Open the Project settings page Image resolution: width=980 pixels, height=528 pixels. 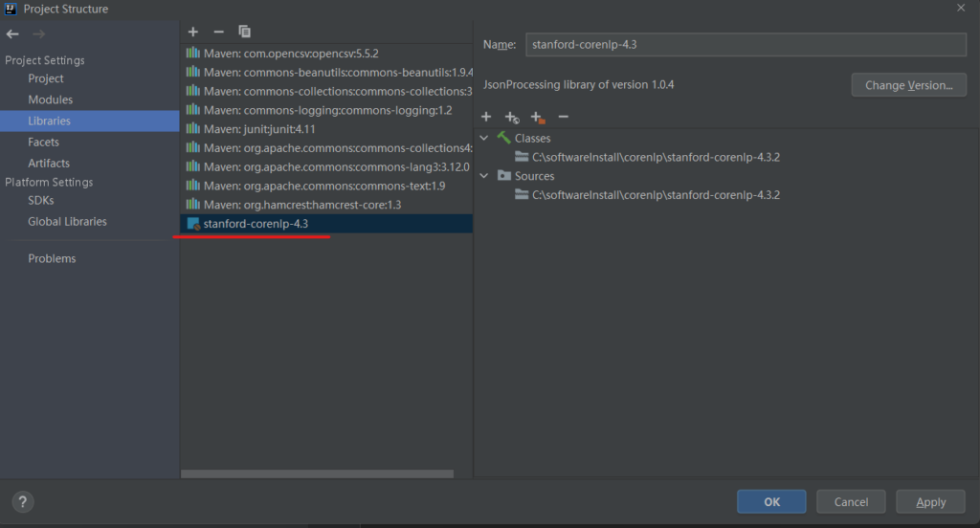(x=46, y=78)
